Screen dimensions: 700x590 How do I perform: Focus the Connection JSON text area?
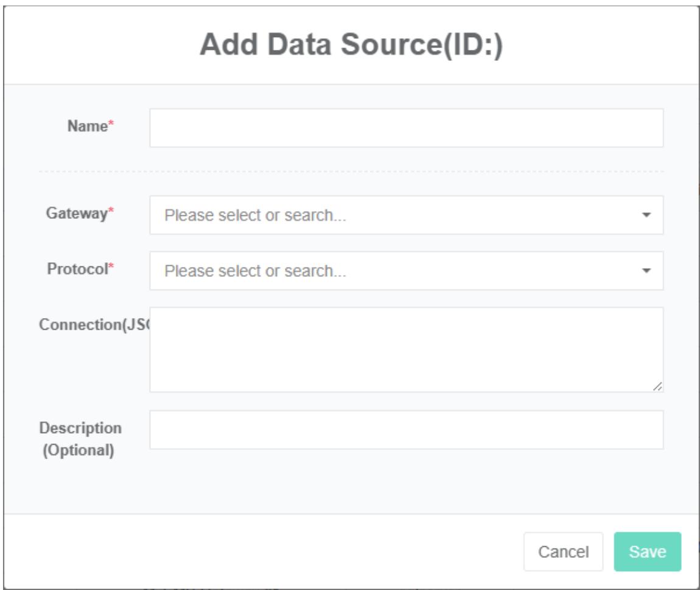(x=406, y=349)
